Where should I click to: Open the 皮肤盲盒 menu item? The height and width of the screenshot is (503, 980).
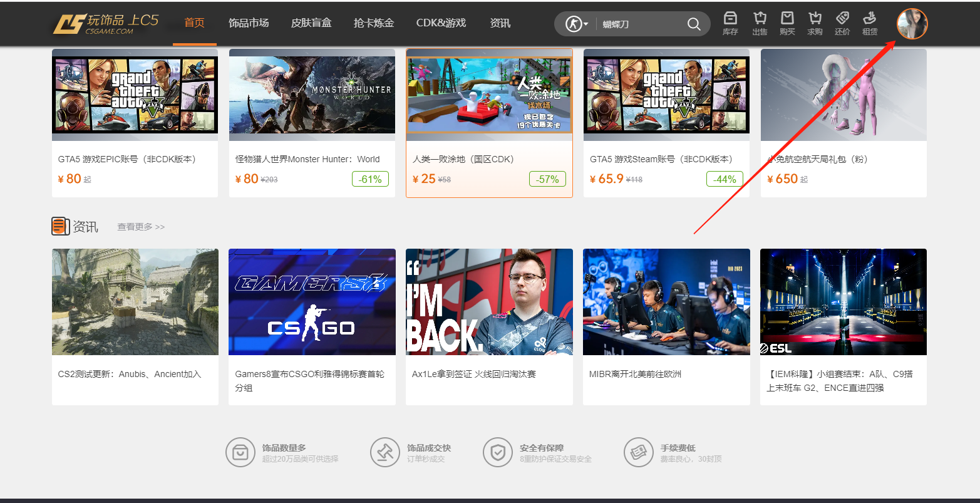point(311,23)
